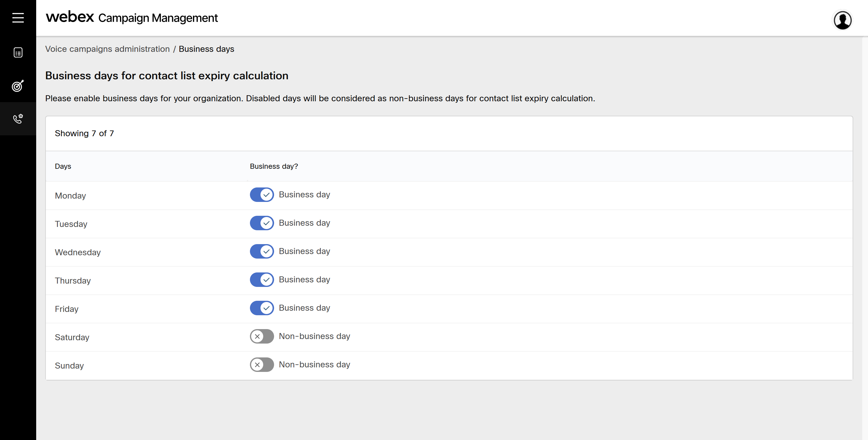Enable Saturday as a business day
This screenshot has width=868, height=440.
click(262, 336)
